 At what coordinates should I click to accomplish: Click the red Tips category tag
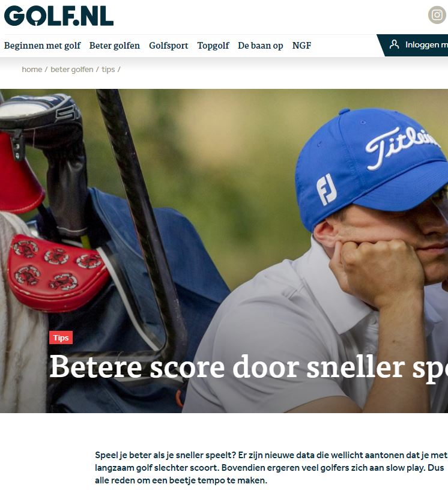tap(61, 337)
